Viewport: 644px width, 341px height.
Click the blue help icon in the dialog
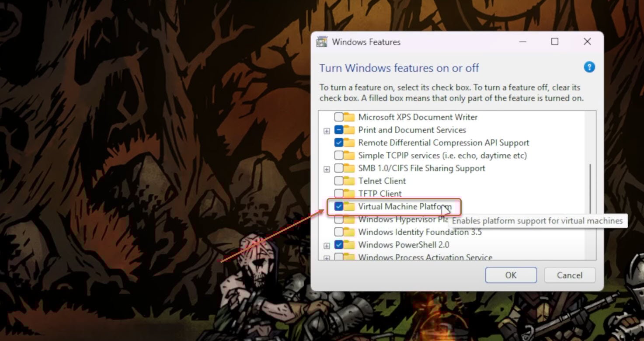coord(589,67)
